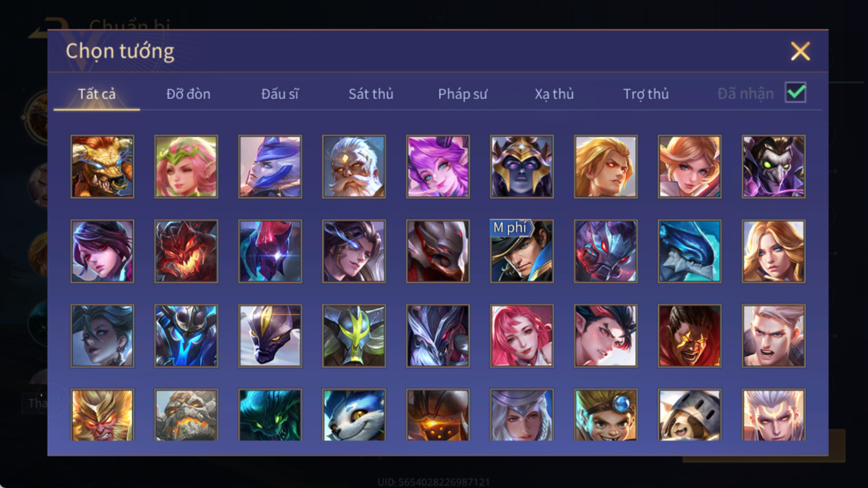Switch to the 'Đỡ đòn' tab

click(x=188, y=94)
